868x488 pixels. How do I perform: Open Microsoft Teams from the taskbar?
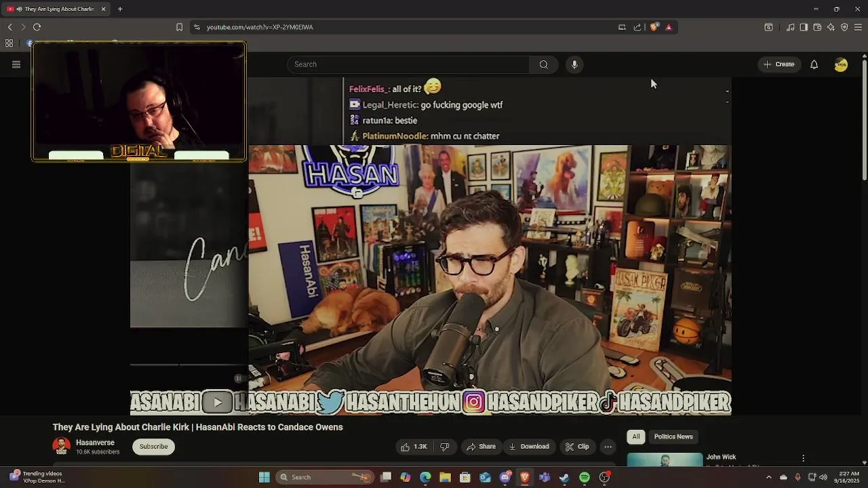pos(545,477)
